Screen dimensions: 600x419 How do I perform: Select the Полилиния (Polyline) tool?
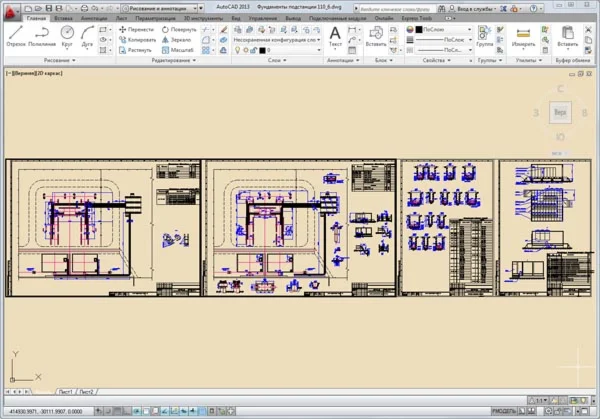coord(43,35)
